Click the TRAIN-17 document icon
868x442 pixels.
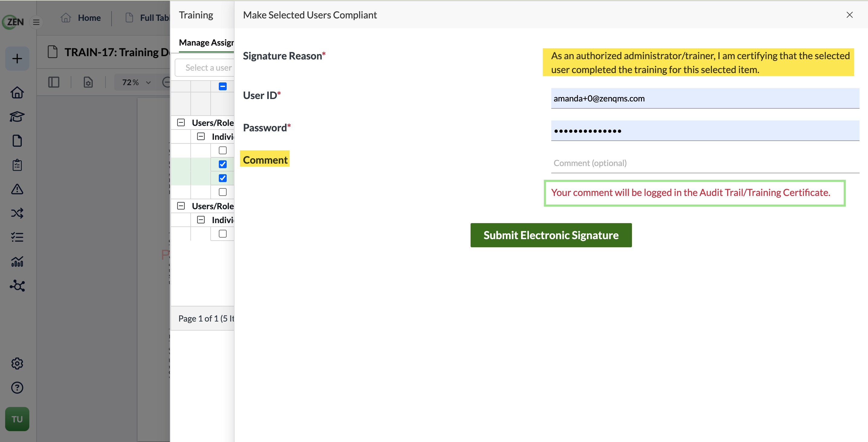pyautogui.click(x=53, y=52)
